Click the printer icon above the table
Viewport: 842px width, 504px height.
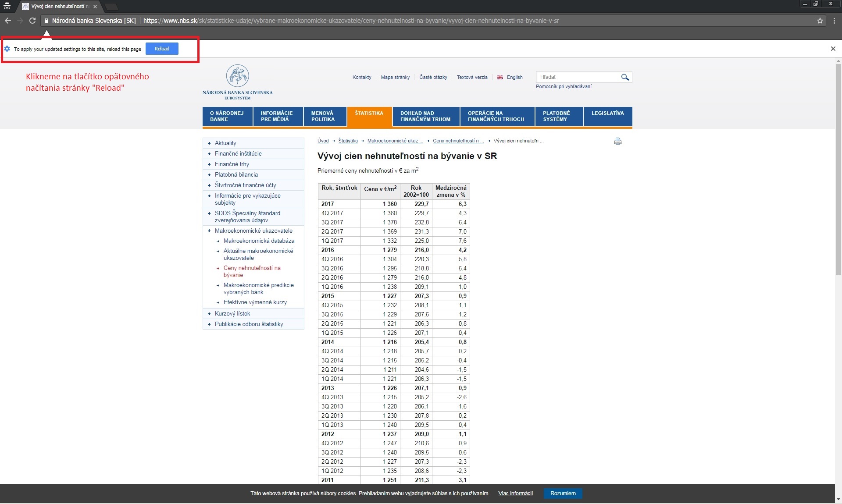click(618, 141)
